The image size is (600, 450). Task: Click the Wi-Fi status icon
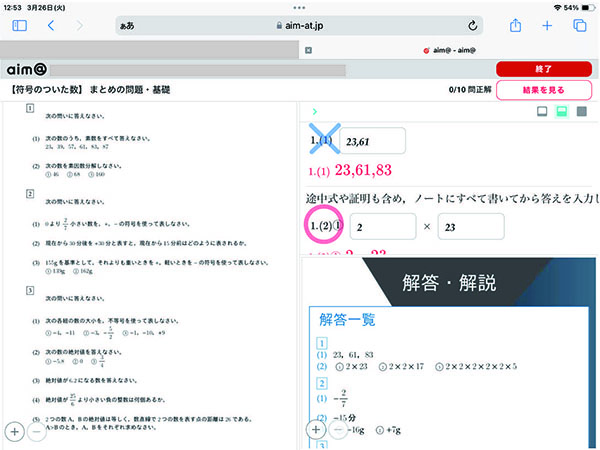pos(557,8)
